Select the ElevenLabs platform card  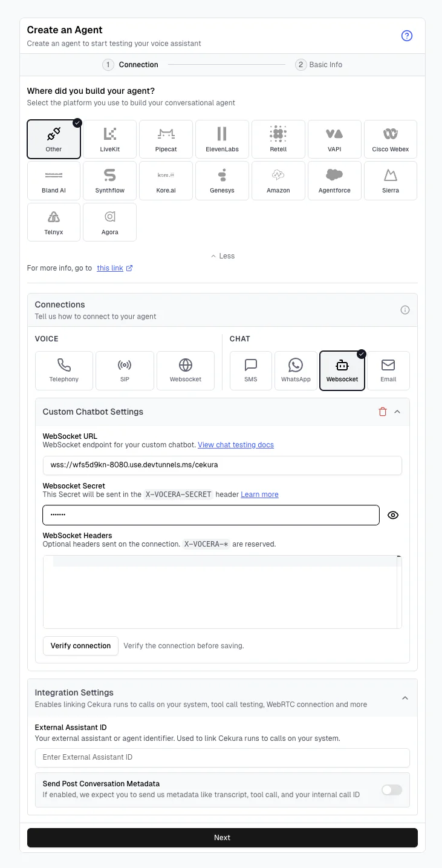222,139
